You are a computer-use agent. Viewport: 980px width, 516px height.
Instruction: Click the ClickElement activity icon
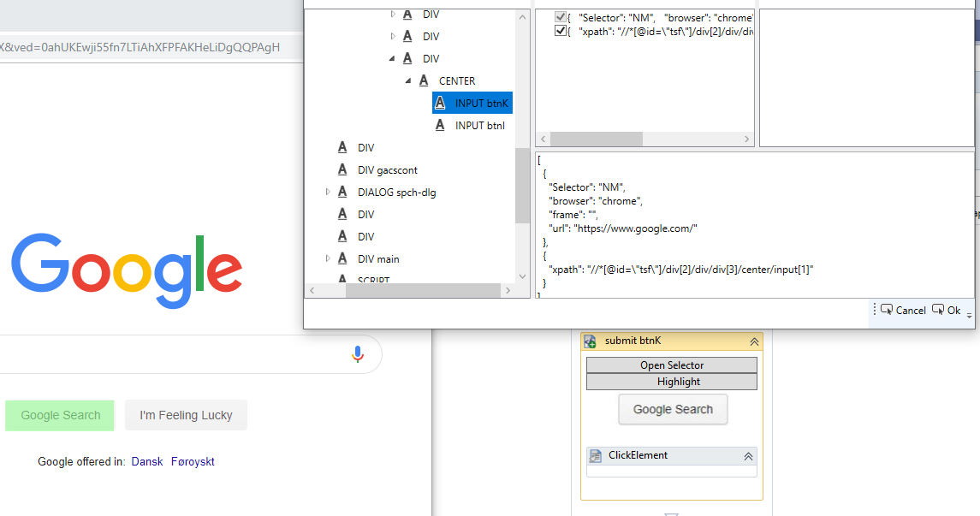coord(596,455)
